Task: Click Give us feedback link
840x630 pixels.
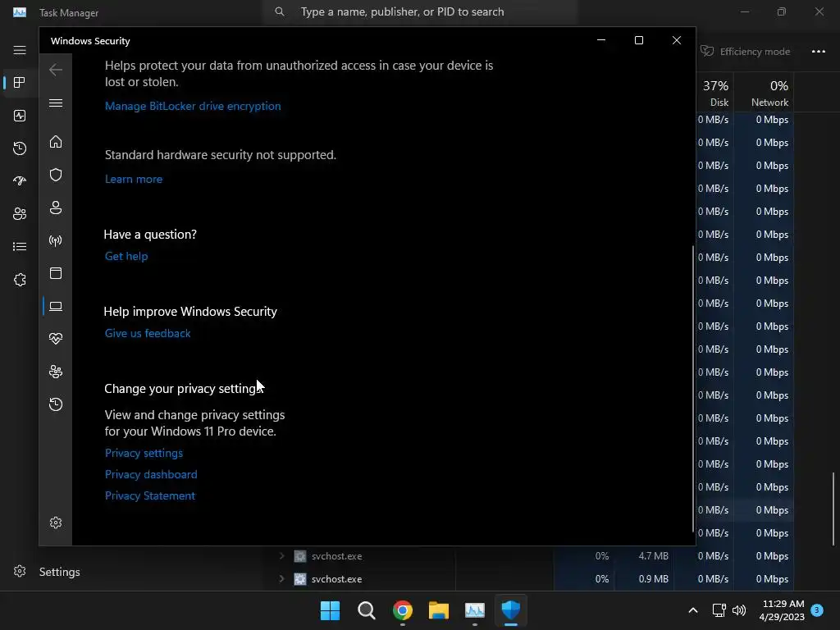Action: point(148,333)
